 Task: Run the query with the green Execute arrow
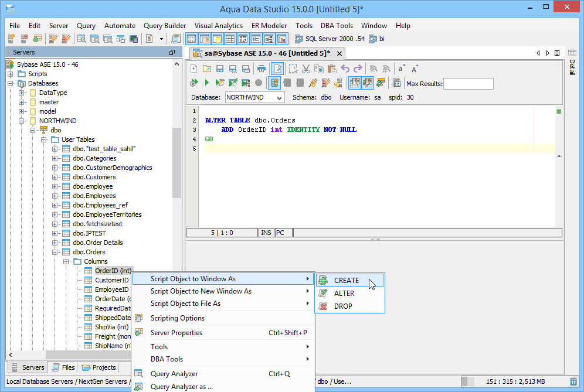207,83
